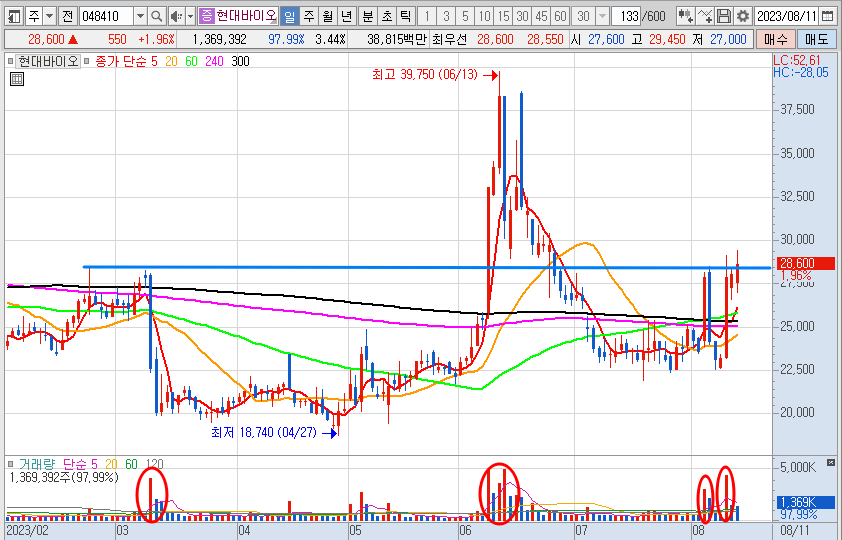Image resolution: width=842 pixels, height=540 pixels.
Task: Click the date field 2023/08/11
Action: click(787, 16)
